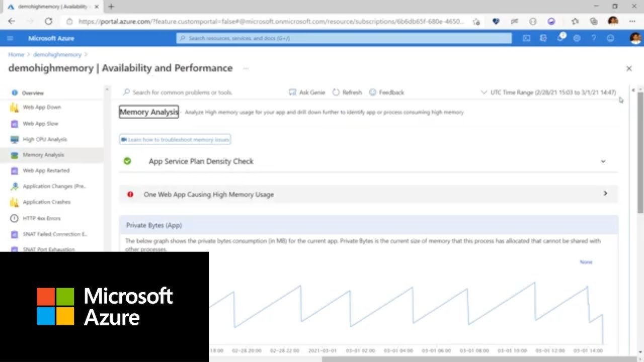This screenshot has width=644, height=362.
Task: Click the Feedback smiley in diagnostics toolbar
Action: click(x=373, y=93)
